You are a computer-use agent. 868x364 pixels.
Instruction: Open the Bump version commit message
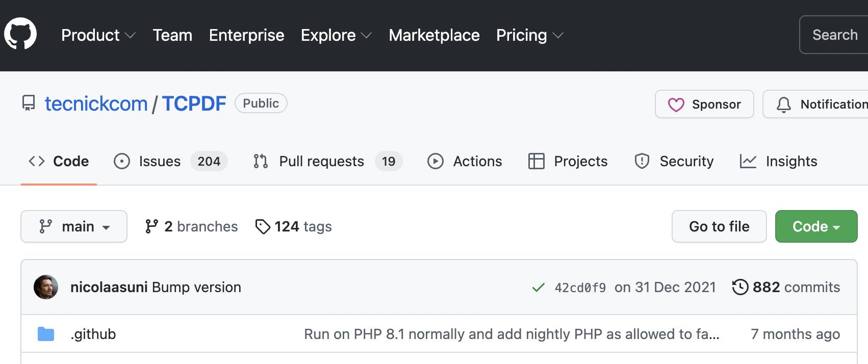196,287
